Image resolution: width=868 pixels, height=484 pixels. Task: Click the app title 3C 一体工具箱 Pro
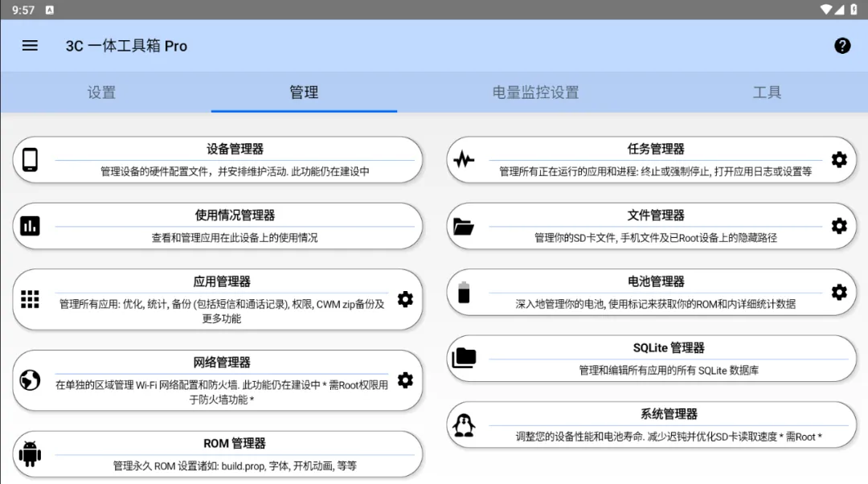pos(126,45)
